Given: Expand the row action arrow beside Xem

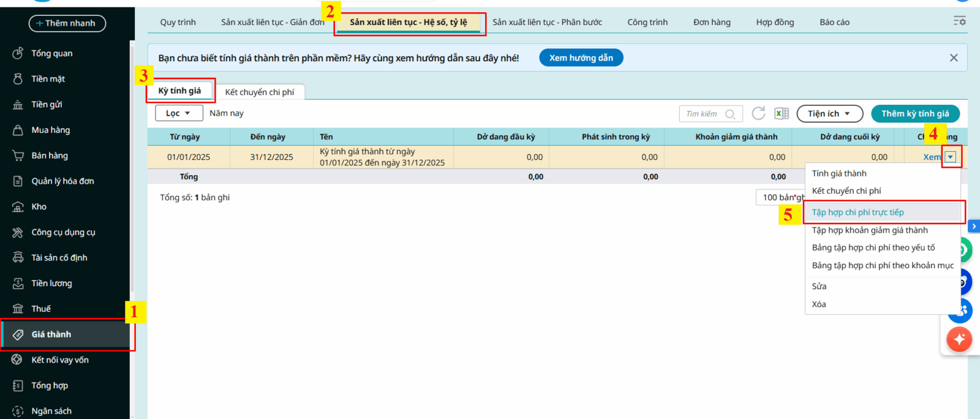Looking at the screenshot, I should tap(950, 157).
